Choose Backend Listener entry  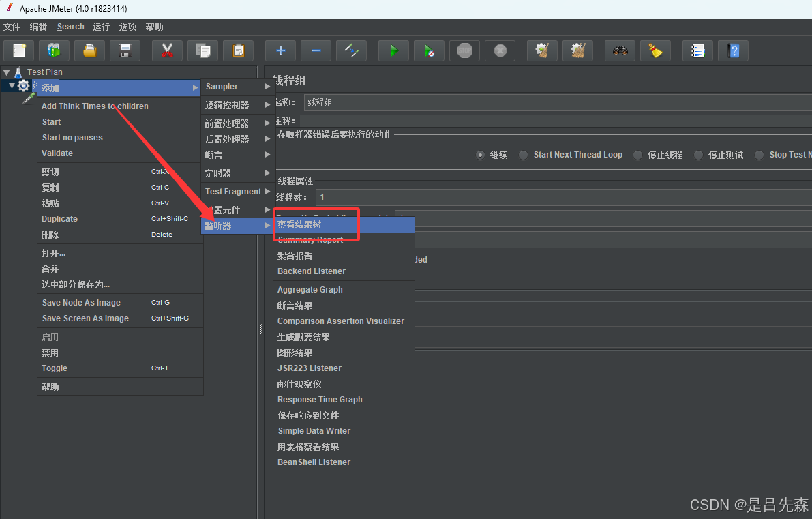pos(344,271)
